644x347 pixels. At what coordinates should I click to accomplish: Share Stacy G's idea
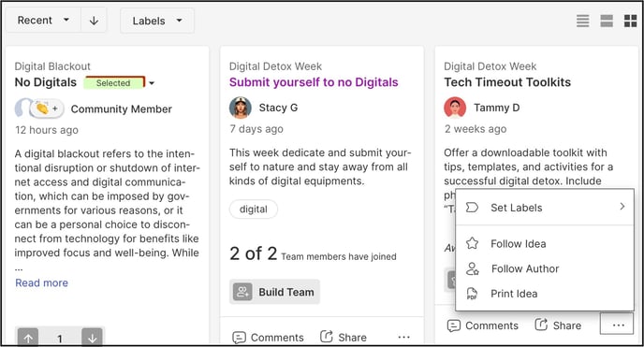(x=344, y=337)
